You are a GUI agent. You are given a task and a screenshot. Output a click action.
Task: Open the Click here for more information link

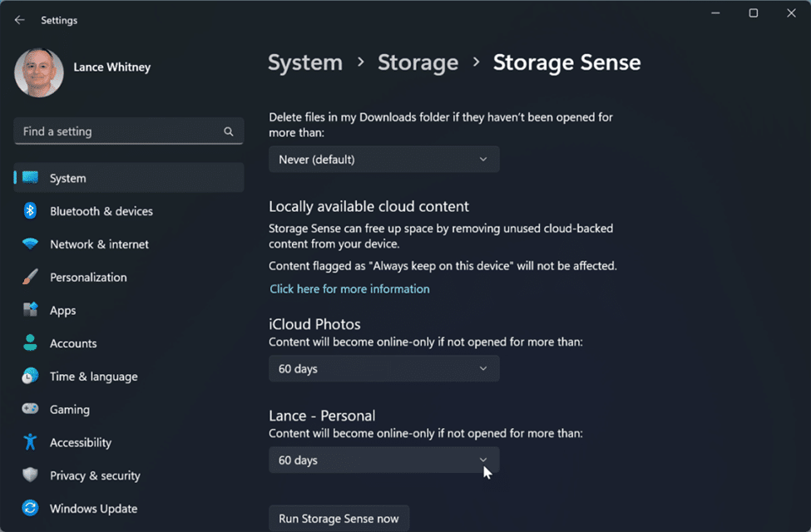(349, 289)
